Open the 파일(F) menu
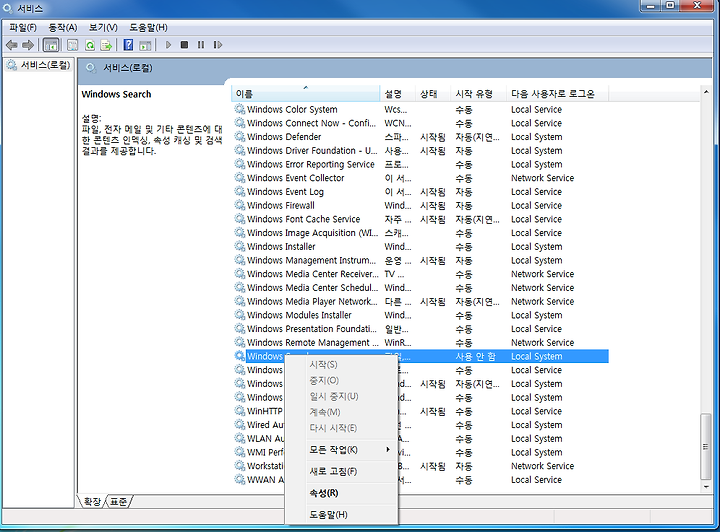This screenshot has width=720, height=532. click(23, 28)
